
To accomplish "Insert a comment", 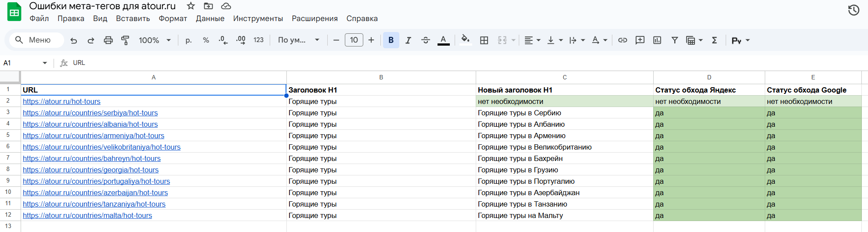I will [x=640, y=40].
